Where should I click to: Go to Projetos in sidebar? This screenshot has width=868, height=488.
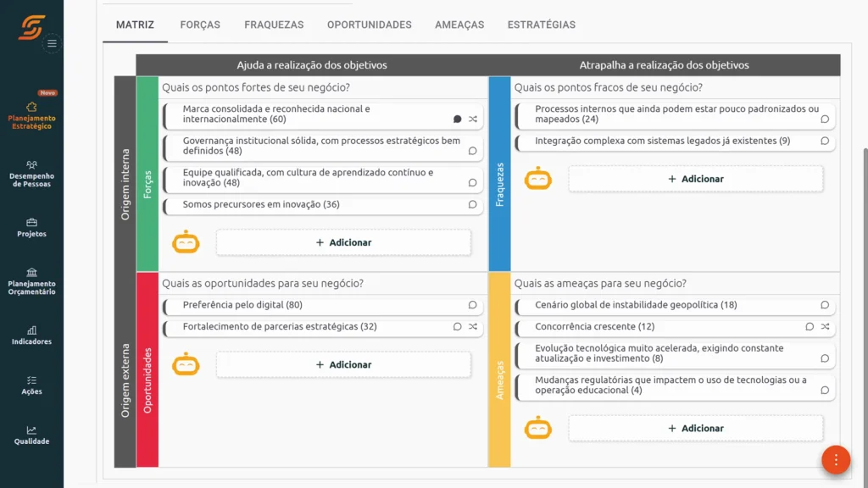pos(31,227)
